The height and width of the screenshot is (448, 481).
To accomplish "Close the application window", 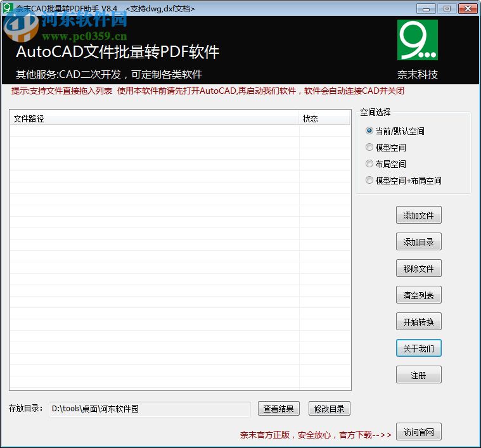I will click(x=468, y=9).
